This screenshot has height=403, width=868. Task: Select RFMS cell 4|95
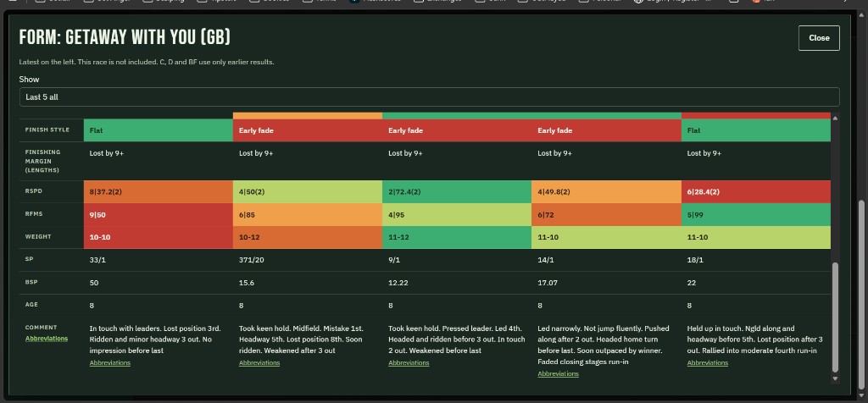457,214
